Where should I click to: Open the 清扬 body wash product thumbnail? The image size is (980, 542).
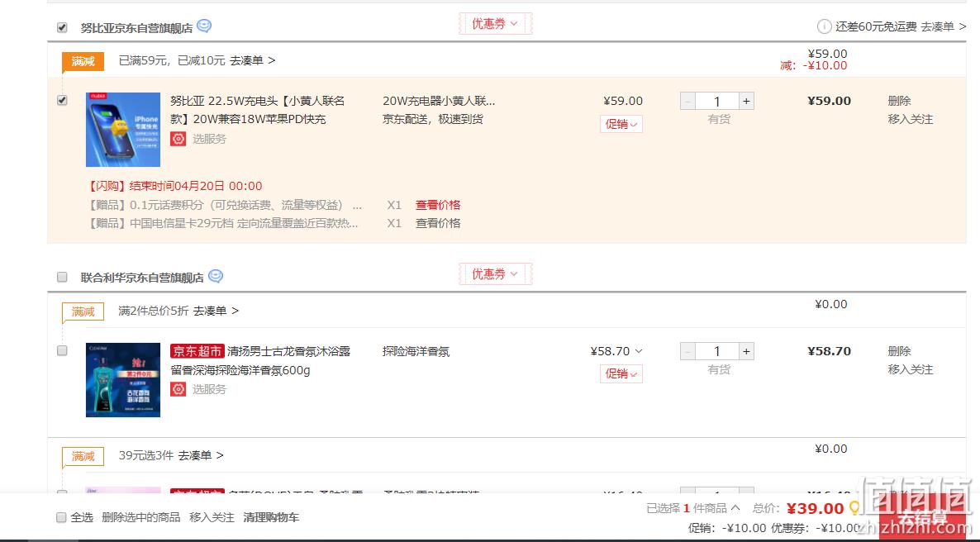(x=123, y=379)
